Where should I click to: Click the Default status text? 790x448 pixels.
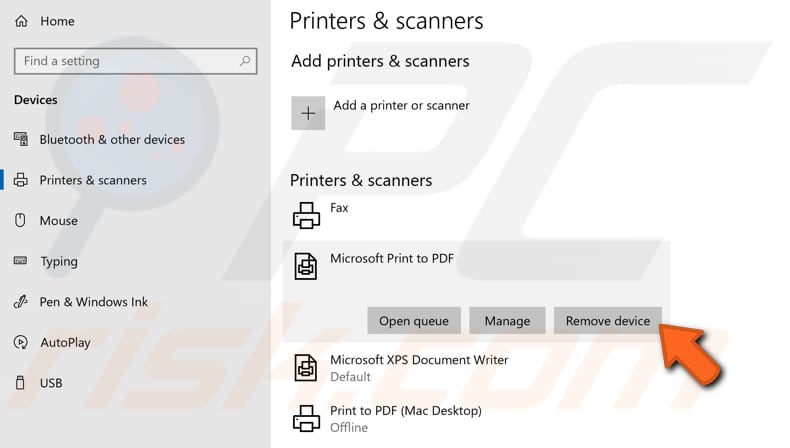350,377
